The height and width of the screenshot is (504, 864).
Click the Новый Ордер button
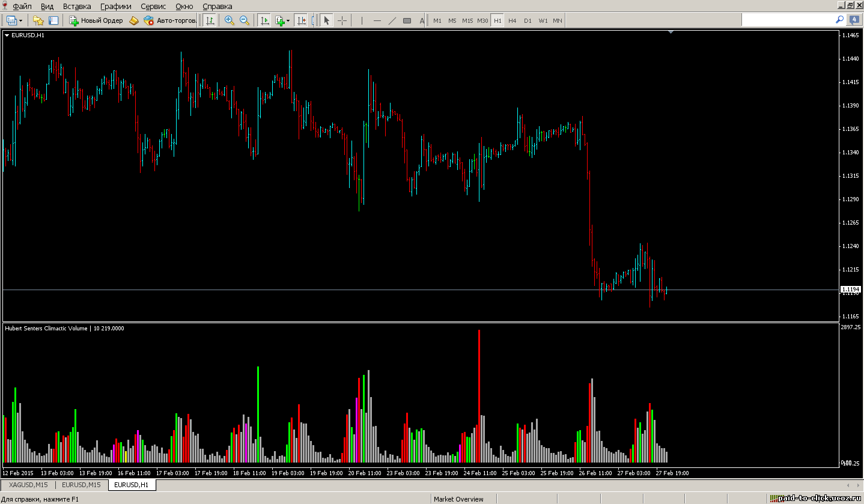point(96,20)
